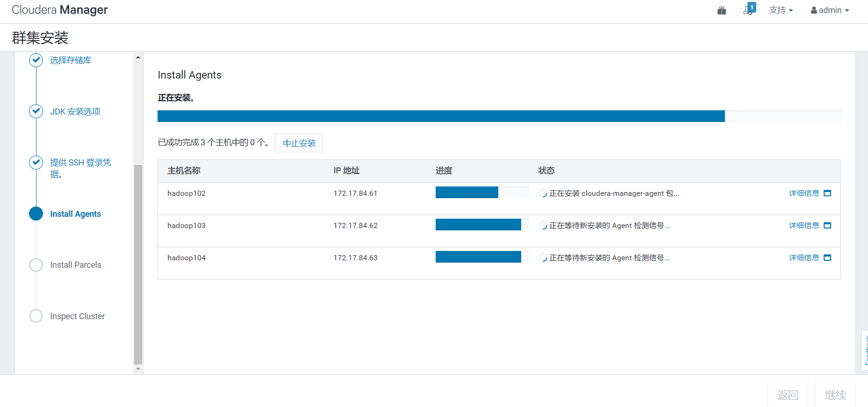Select the Install Parcels wizard step
This screenshot has width=868, height=407.
76,265
